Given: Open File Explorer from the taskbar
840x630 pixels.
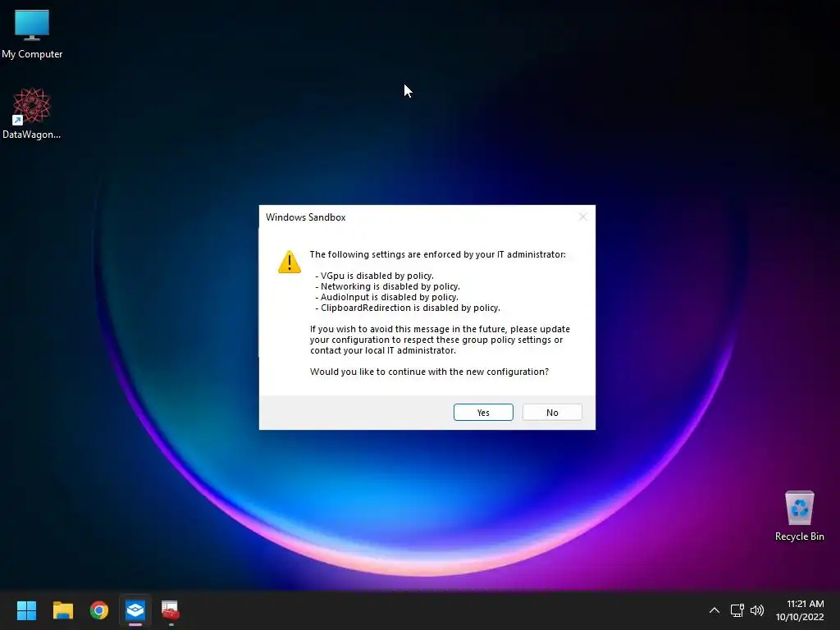Looking at the screenshot, I should point(62,610).
